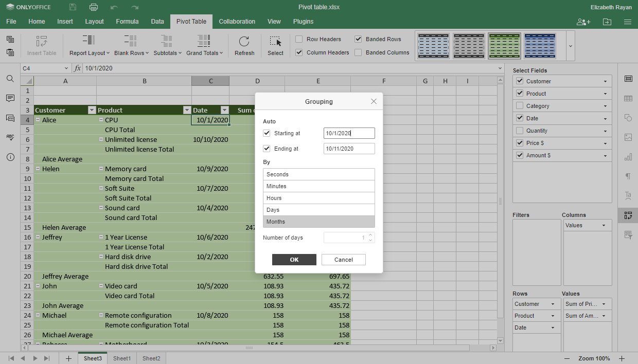The image size is (638, 364).
Task: Switch to the Sheet1 tab
Action: (x=122, y=358)
